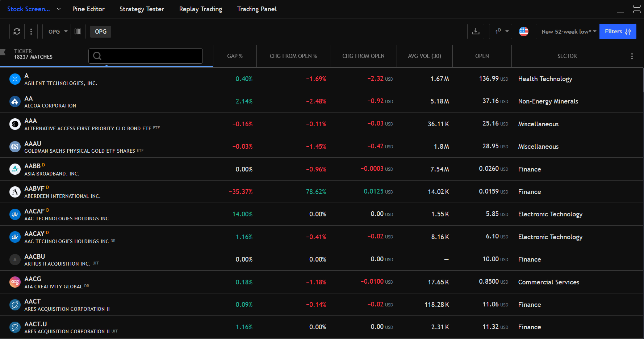Click AA change from open -0.92 USD

tap(380, 101)
